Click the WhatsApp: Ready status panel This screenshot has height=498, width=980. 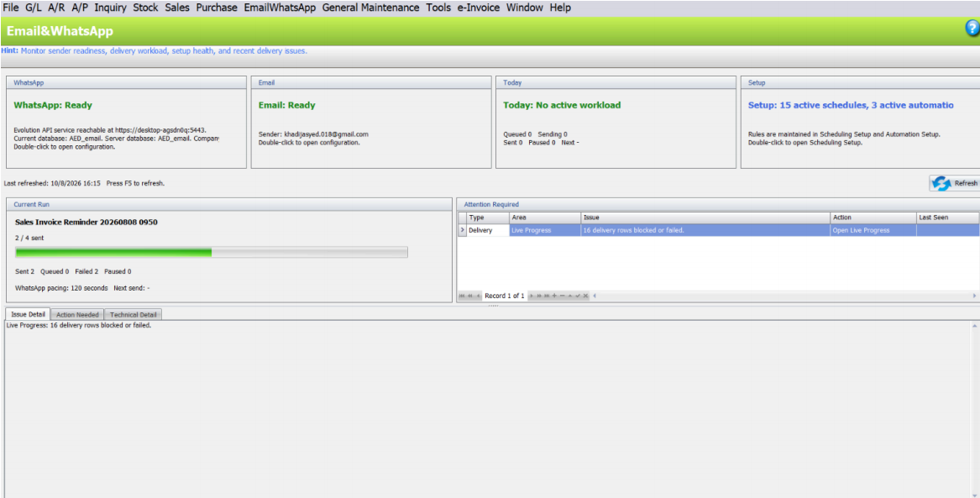pos(126,123)
